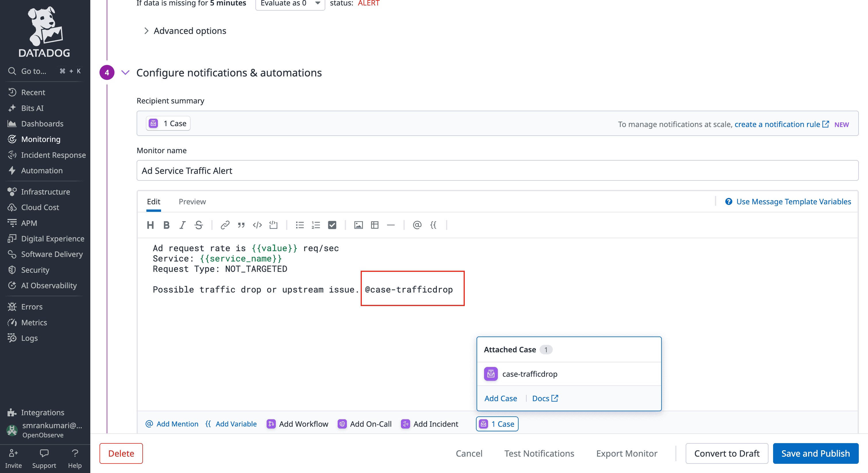Insert an image into the message
The image size is (868, 473).
358,225
